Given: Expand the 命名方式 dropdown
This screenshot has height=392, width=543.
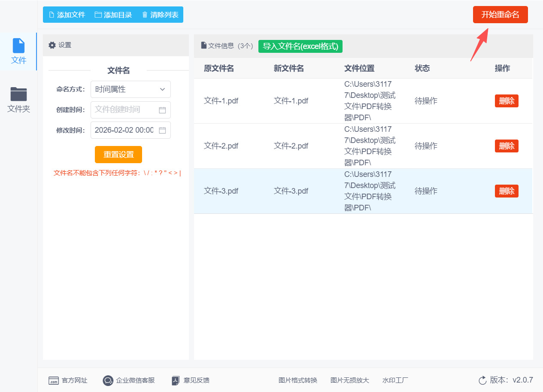Looking at the screenshot, I should [x=130, y=89].
